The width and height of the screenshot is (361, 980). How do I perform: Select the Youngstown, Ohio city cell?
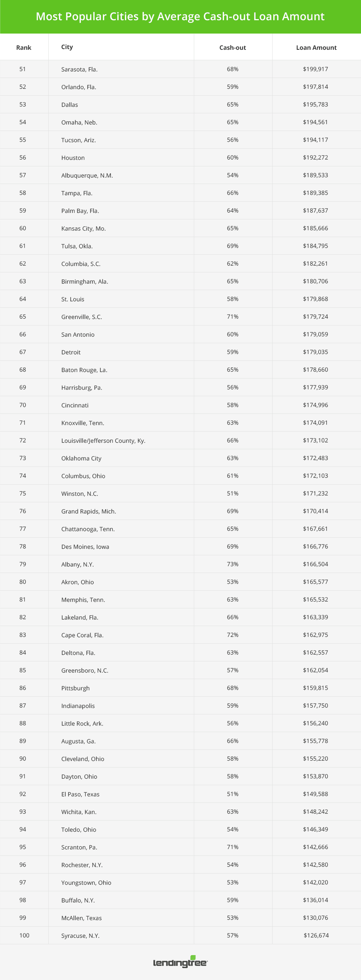coord(86,883)
